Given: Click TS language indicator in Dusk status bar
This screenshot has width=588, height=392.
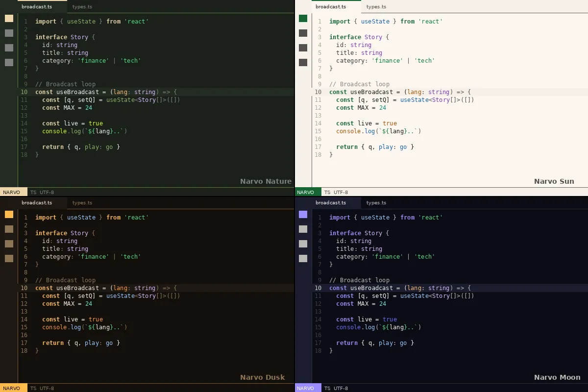Looking at the screenshot, I should (33, 389).
